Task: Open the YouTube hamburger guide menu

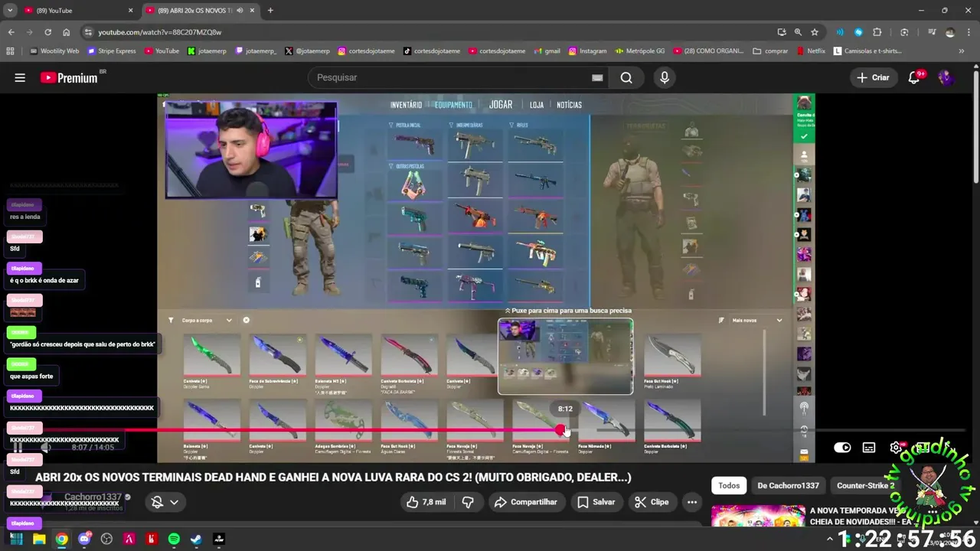Action: click(x=20, y=77)
